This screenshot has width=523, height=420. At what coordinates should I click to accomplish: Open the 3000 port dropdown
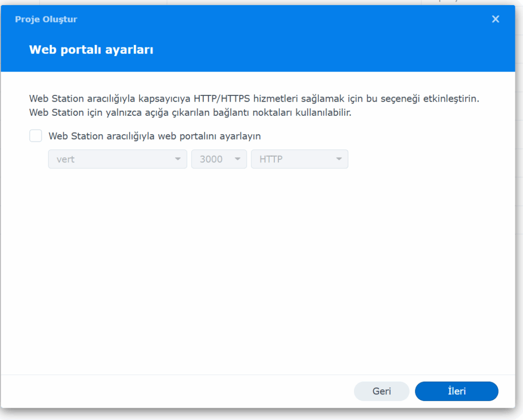(x=219, y=159)
